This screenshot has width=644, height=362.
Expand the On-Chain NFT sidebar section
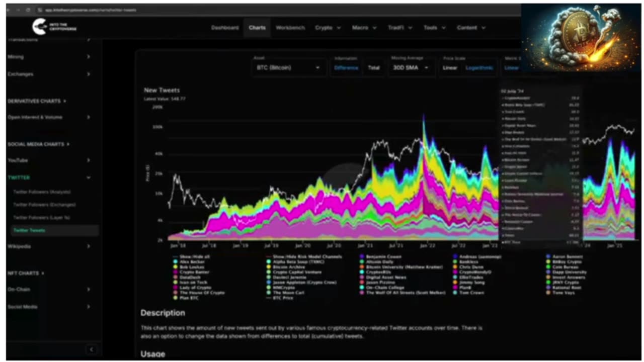[x=49, y=290]
